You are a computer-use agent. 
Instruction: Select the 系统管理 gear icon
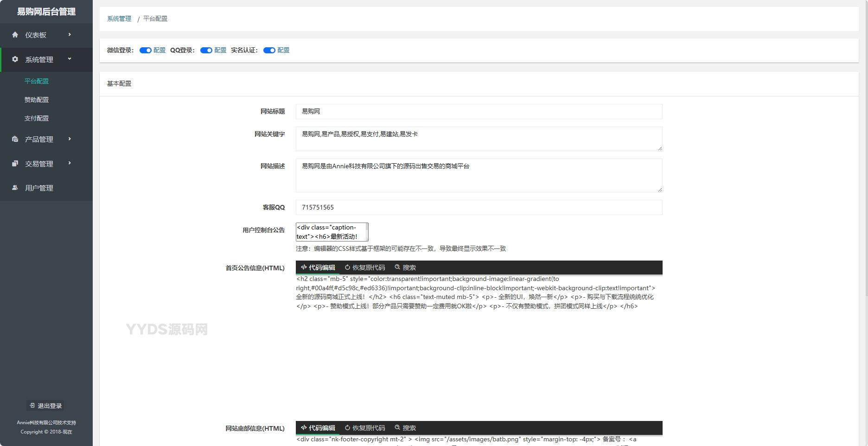14,59
